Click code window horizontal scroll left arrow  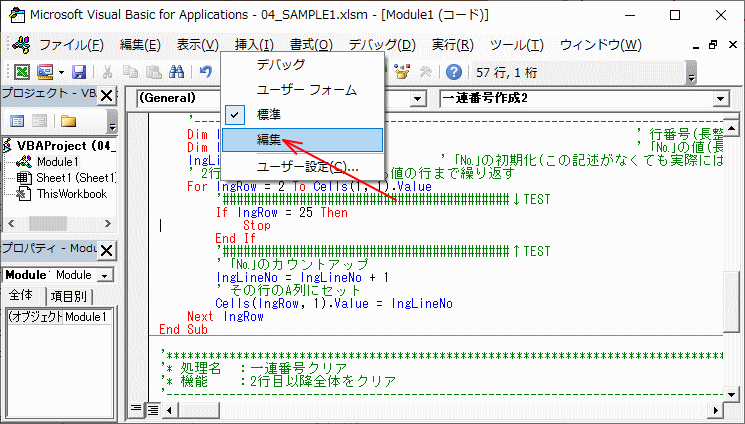169,409
